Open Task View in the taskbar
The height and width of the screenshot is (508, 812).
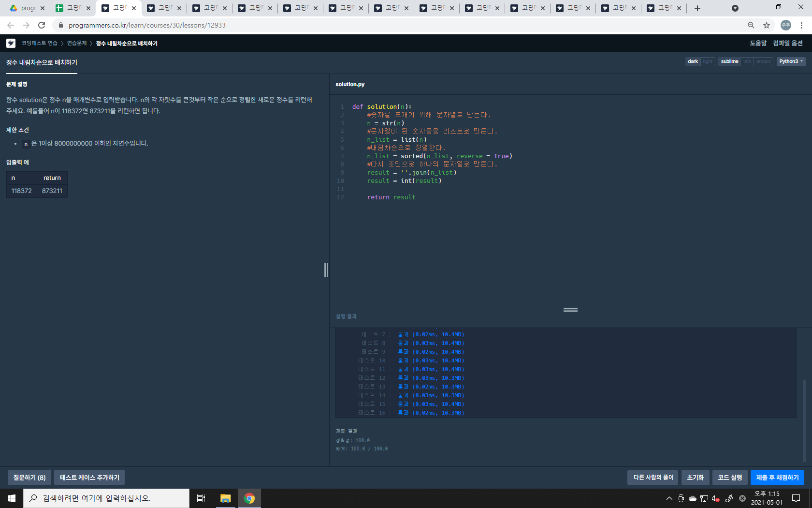click(x=201, y=498)
